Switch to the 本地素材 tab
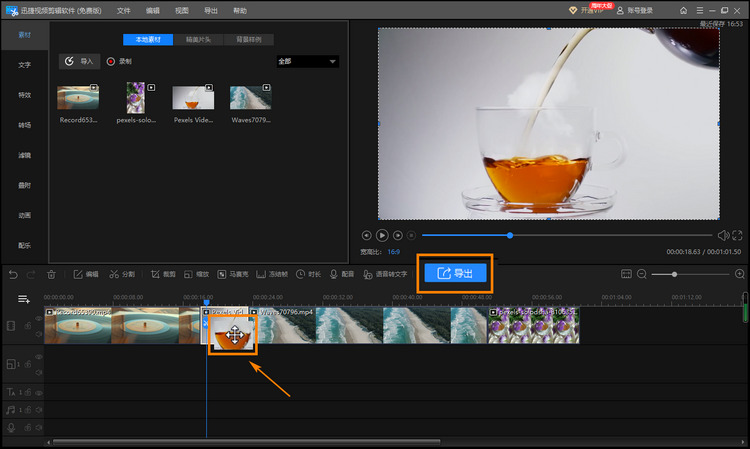This screenshot has width=750, height=449. [x=148, y=40]
